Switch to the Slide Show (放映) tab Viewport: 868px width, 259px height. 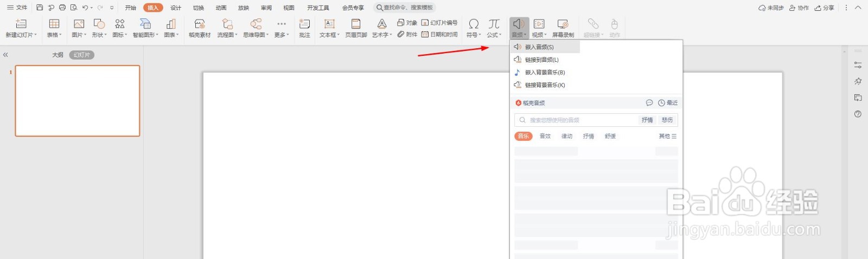tap(244, 8)
